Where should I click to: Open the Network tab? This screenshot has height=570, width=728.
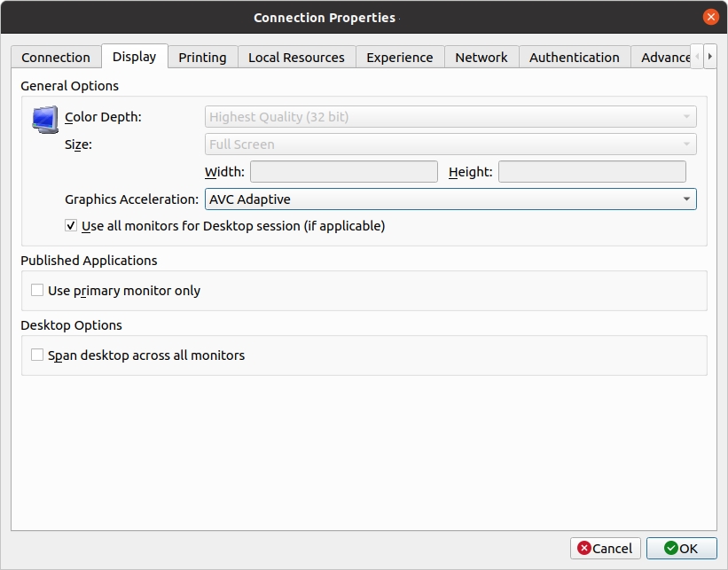pyautogui.click(x=481, y=58)
